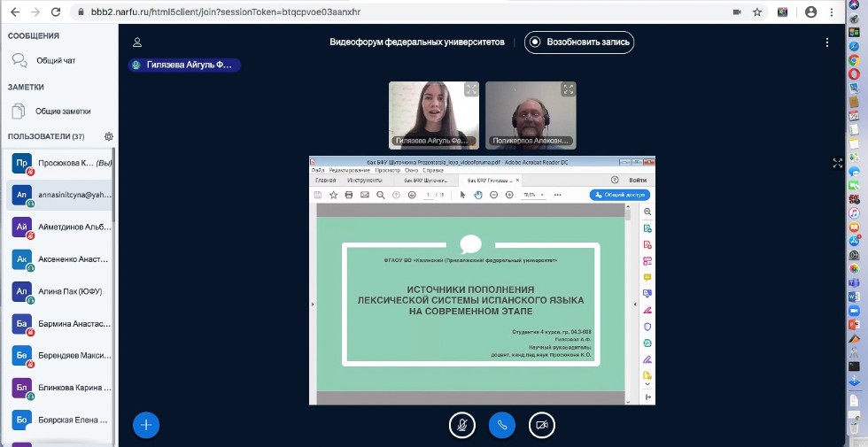This screenshot has width=868, height=447.
Task: Click the browser reload button
Action: [56, 12]
